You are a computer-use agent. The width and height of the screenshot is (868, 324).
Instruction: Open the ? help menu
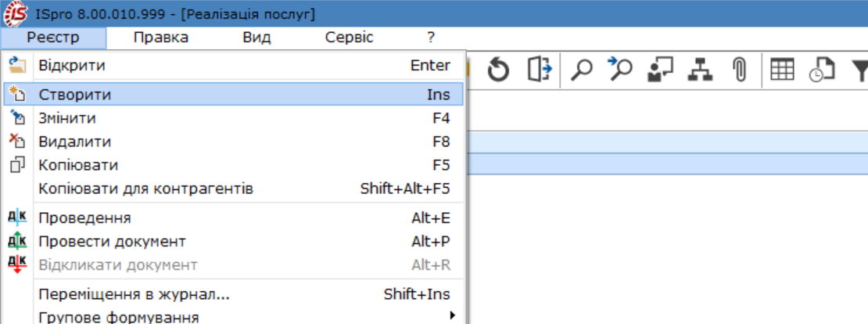coord(431,38)
